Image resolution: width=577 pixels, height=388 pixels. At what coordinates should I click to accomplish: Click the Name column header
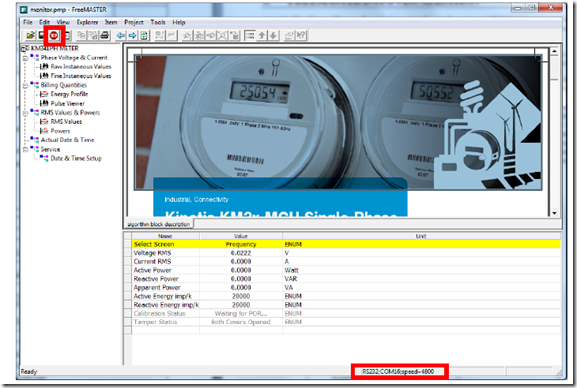(165, 236)
